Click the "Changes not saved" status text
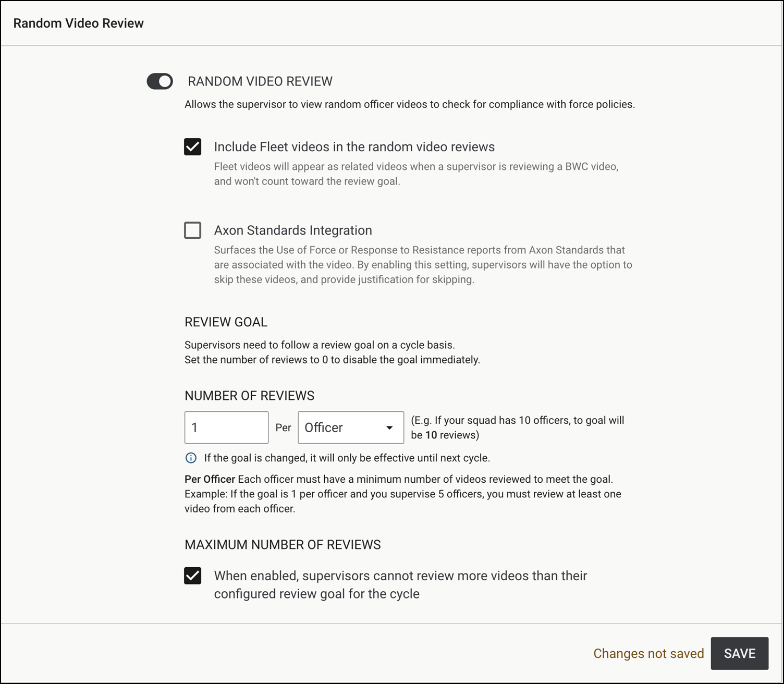784x684 pixels. pyautogui.click(x=648, y=654)
